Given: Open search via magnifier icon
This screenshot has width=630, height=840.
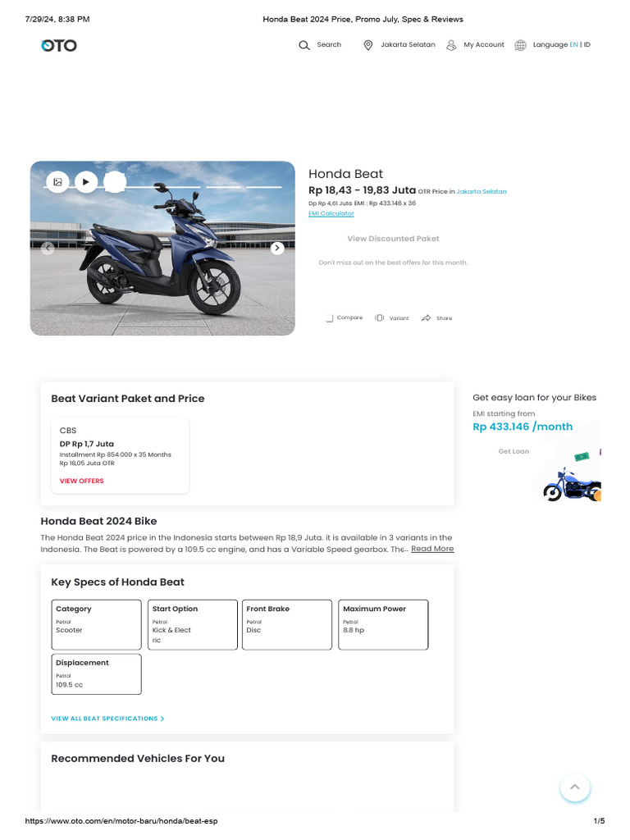Looking at the screenshot, I should [x=304, y=45].
